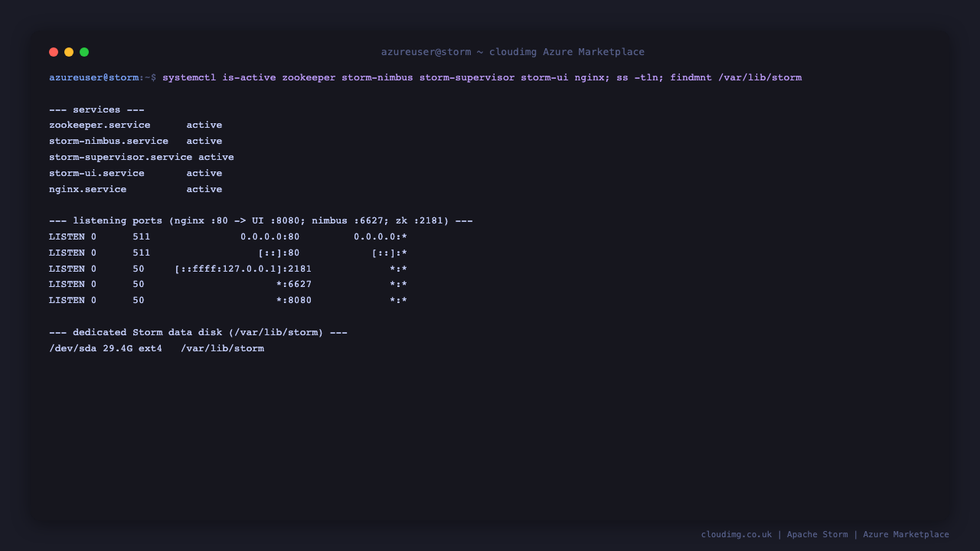The image size is (980, 551).
Task: Click the storm-nimbus.service row name
Action: [x=109, y=141]
